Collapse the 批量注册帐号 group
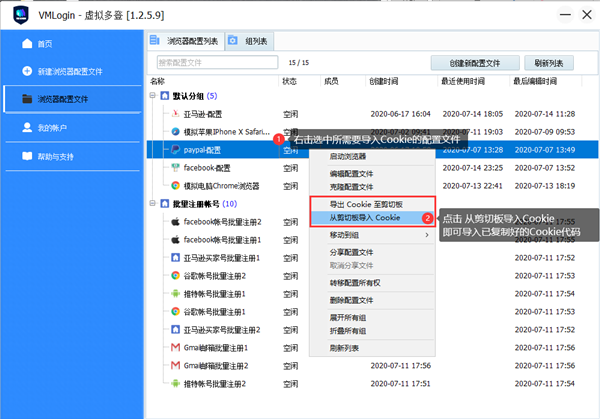Viewport: 600px width, 419px height. pyautogui.click(x=153, y=204)
